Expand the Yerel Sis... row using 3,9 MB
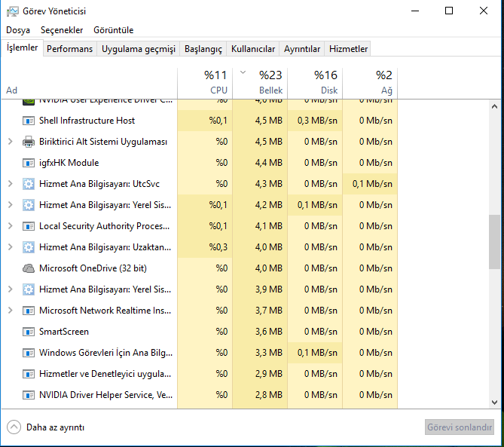 (11, 289)
